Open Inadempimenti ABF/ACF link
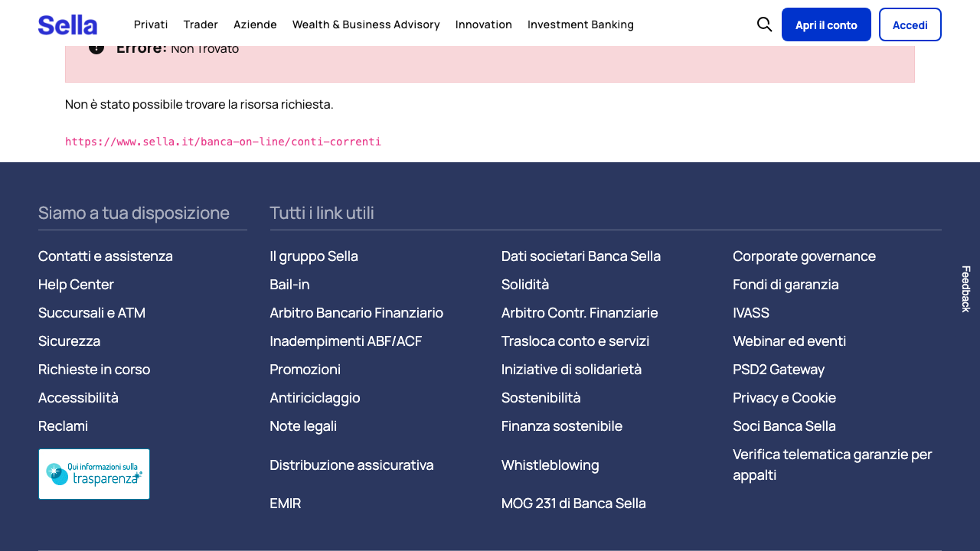Screen dimensions: 980x551 (x=345, y=341)
